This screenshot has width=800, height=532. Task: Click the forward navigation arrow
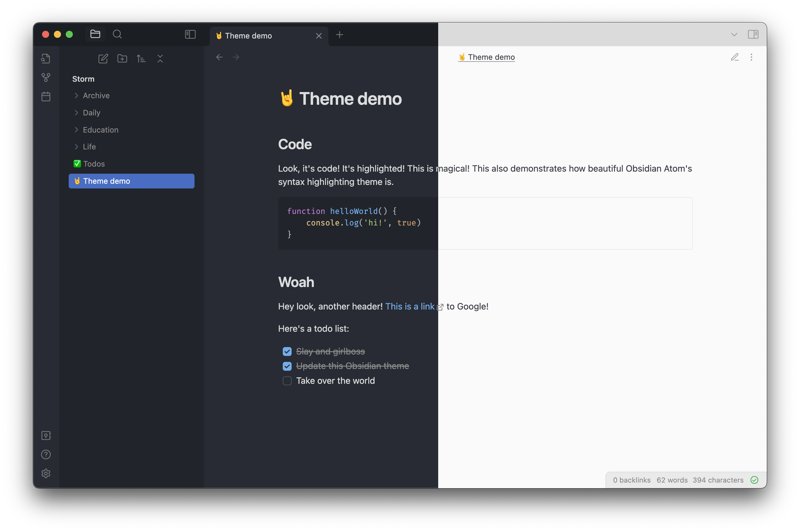tap(236, 57)
